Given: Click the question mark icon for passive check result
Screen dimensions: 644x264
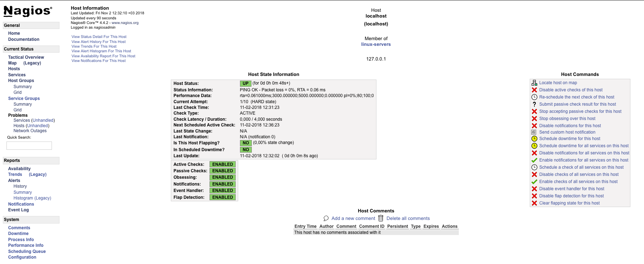Looking at the screenshot, I should point(534,104).
